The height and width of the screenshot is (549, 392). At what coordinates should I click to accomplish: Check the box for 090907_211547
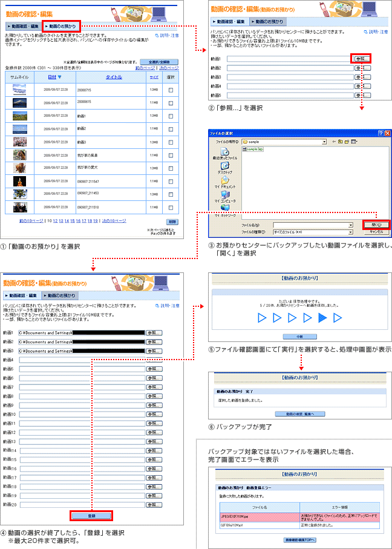point(171,181)
